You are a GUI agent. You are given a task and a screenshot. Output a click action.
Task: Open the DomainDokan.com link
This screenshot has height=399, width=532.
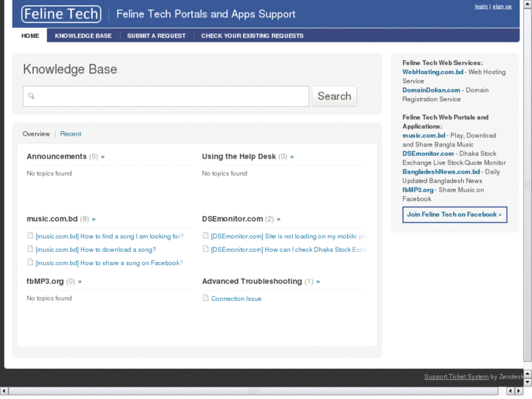point(431,90)
